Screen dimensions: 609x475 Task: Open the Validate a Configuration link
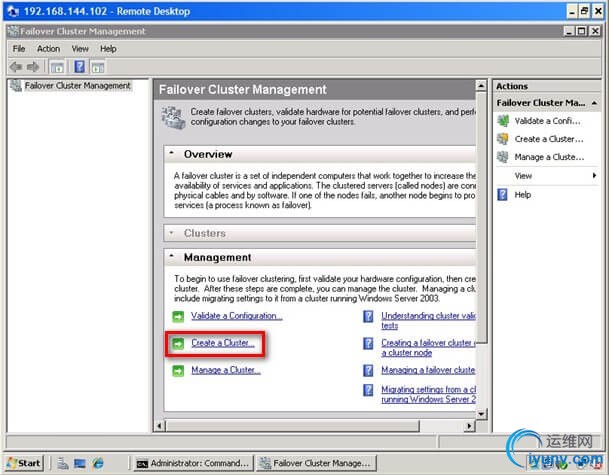[x=237, y=316]
